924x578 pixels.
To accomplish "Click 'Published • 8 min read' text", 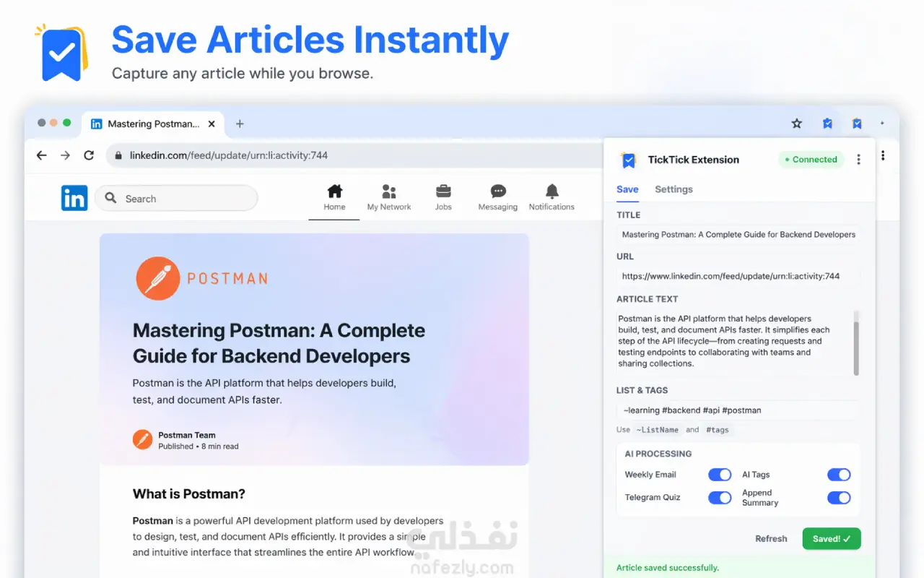I will tap(199, 447).
